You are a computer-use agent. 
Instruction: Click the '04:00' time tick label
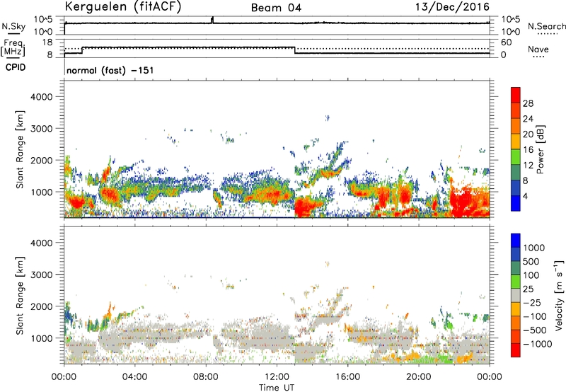point(134,377)
